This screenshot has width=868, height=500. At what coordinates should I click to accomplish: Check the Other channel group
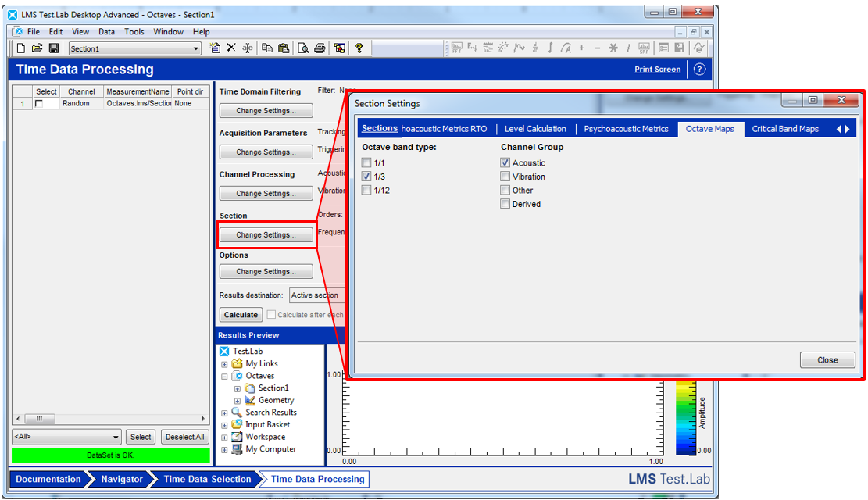[x=505, y=190]
